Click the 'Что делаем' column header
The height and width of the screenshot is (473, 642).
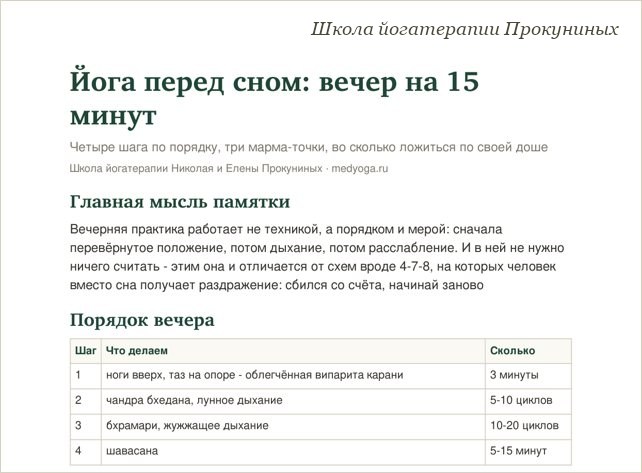click(x=293, y=351)
